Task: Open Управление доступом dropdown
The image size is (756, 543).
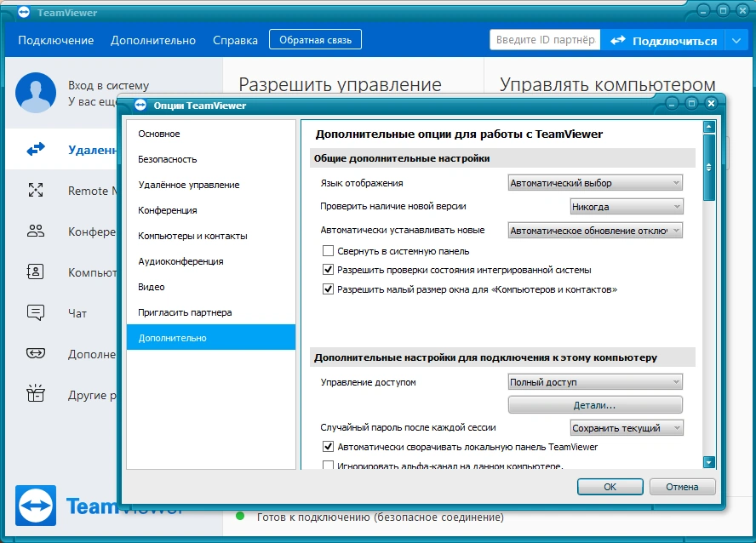Action: coord(595,382)
